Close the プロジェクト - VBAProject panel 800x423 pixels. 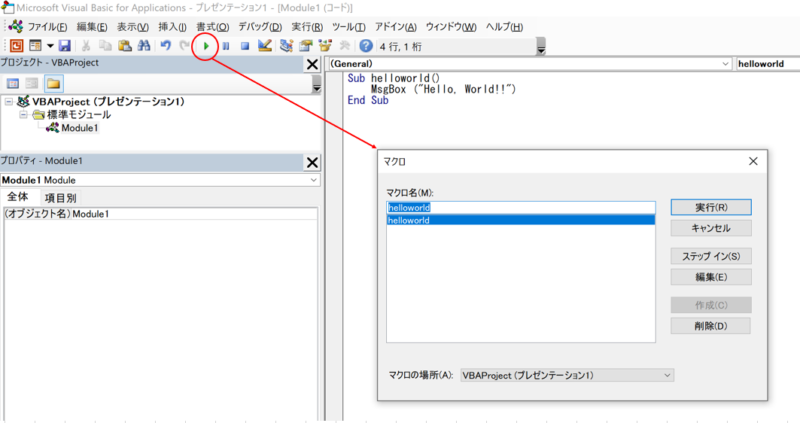tap(312, 64)
